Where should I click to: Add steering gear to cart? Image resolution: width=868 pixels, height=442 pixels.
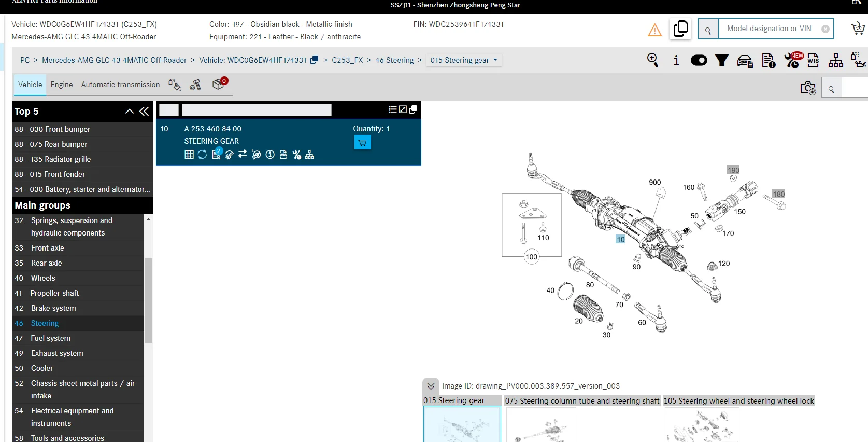[362, 143]
